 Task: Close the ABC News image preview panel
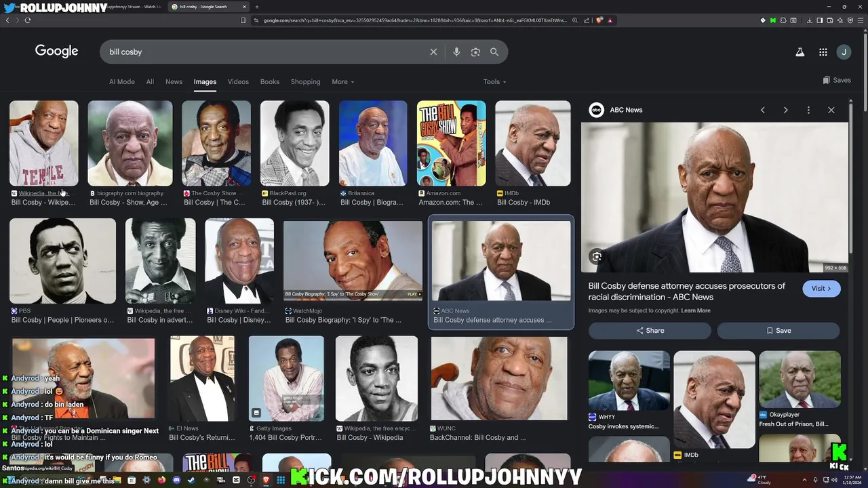pyautogui.click(x=831, y=110)
